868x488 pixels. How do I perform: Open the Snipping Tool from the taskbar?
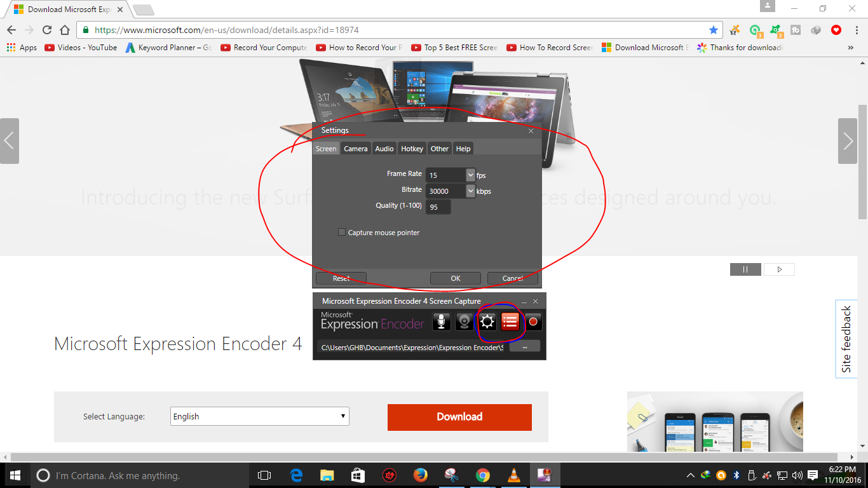(451, 475)
